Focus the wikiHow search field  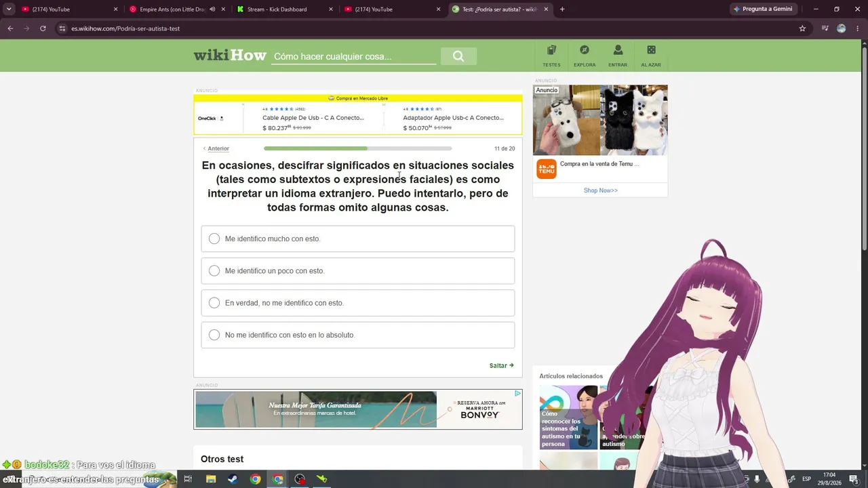pos(353,56)
